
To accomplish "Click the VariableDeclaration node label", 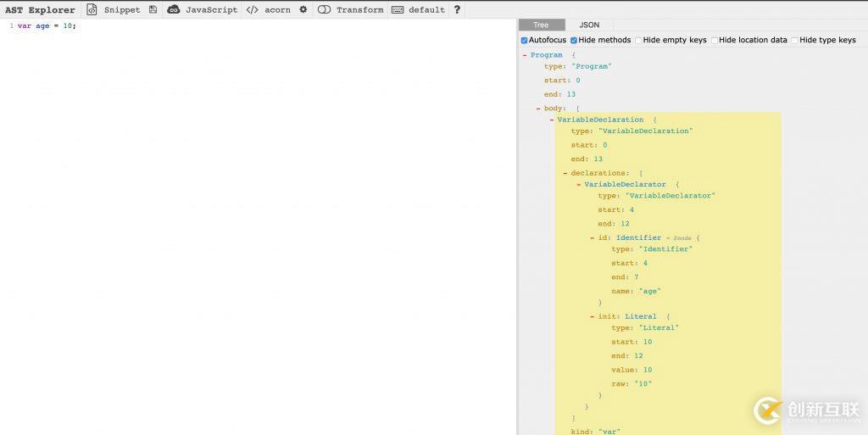I will point(601,120).
